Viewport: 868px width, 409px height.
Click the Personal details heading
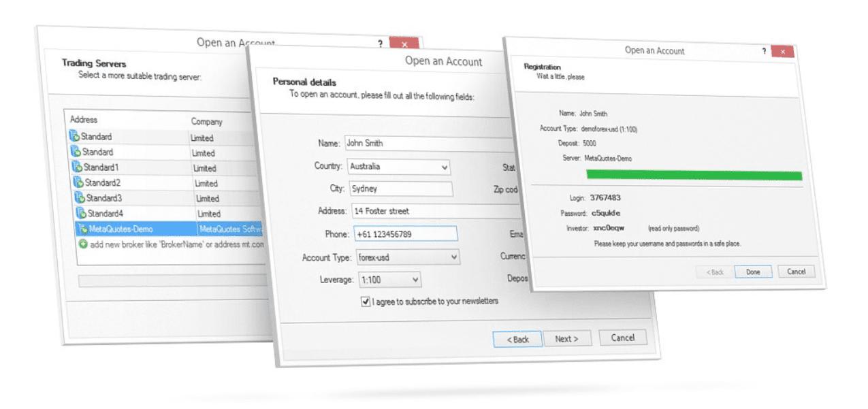304,82
